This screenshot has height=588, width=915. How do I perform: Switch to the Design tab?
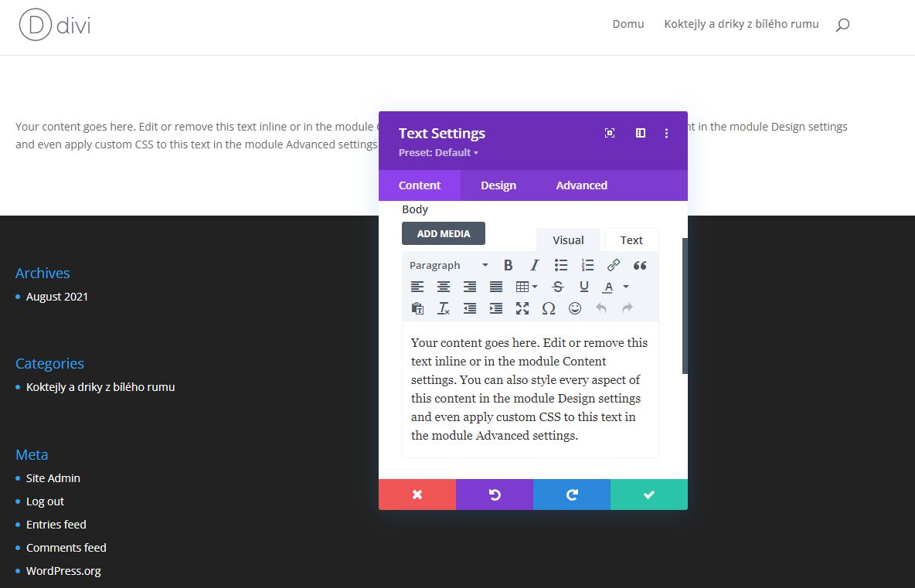point(498,185)
